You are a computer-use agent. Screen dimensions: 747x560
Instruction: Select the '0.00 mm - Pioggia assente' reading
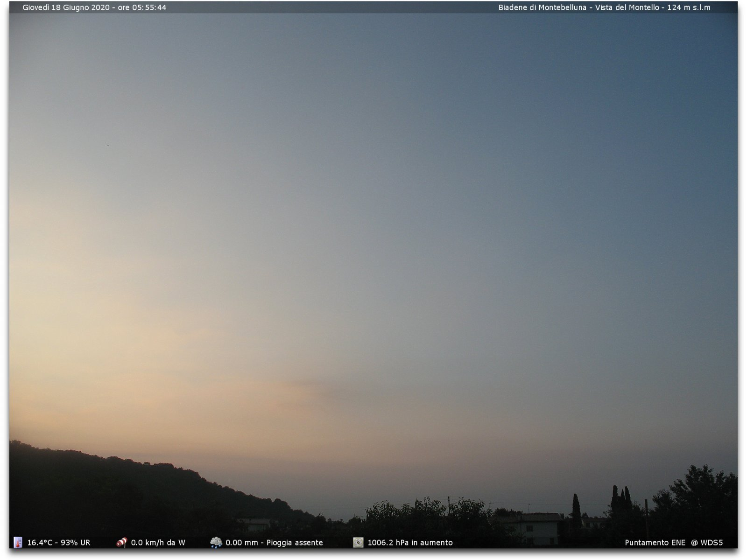point(274,543)
